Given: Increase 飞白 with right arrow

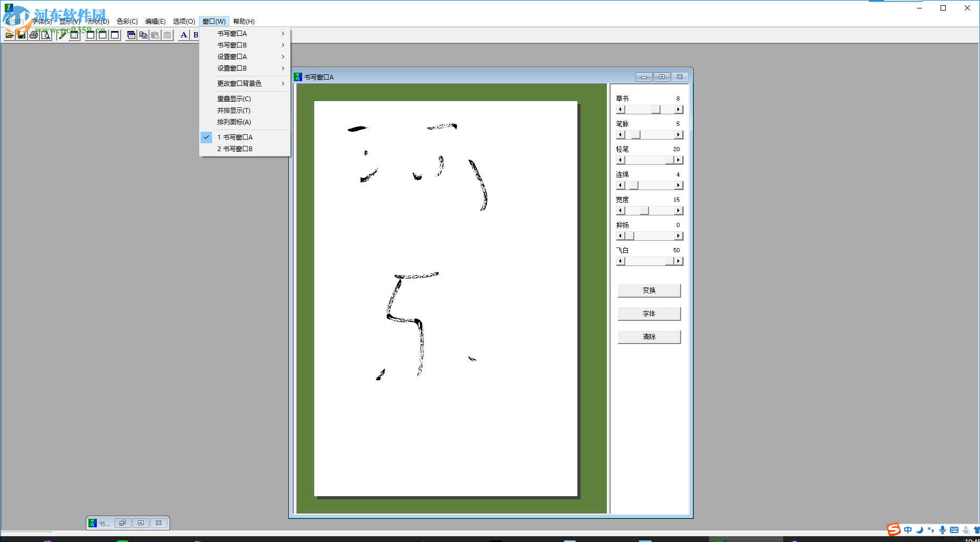Looking at the screenshot, I should (x=678, y=261).
